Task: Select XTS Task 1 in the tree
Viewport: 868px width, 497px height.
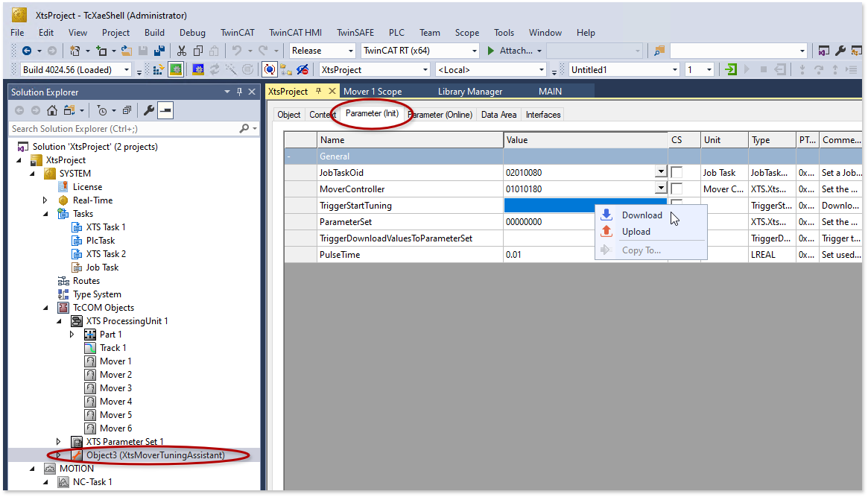Action: coord(106,227)
